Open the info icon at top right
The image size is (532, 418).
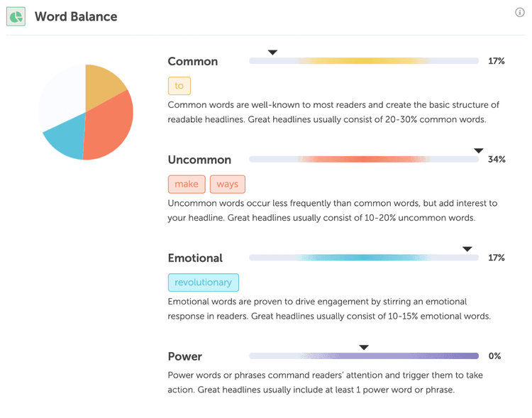pos(519,13)
